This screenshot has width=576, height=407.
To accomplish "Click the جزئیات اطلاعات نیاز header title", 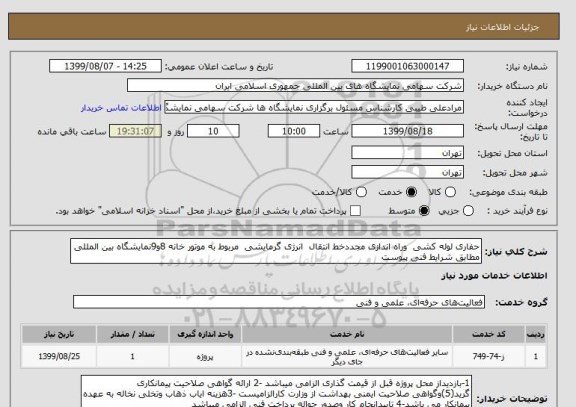I will [502, 27].
